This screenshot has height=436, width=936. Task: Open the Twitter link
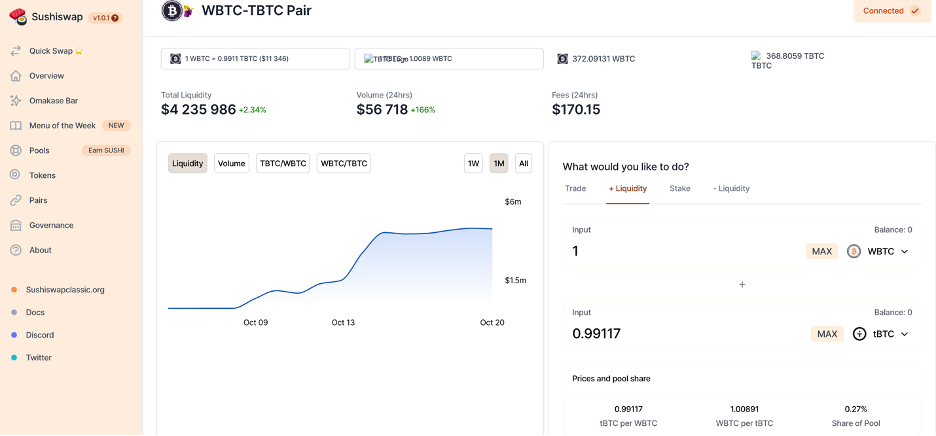click(x=39, y=358)
